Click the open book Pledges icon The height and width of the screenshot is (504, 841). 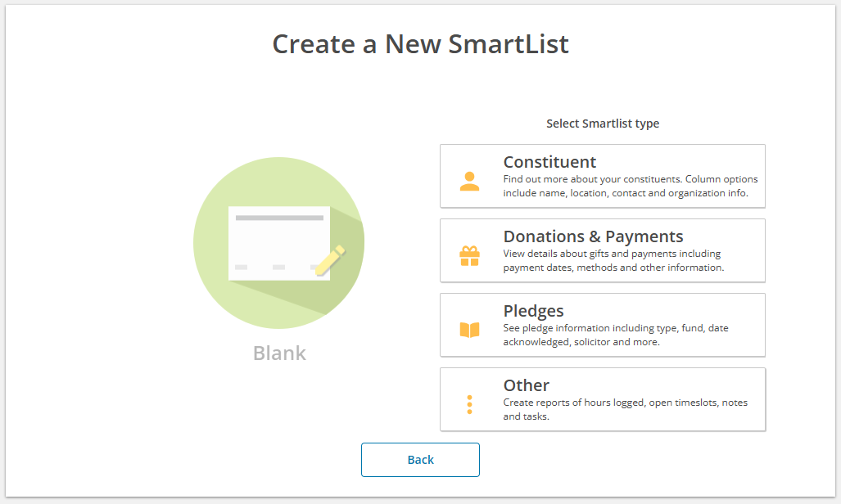[469, 330]
